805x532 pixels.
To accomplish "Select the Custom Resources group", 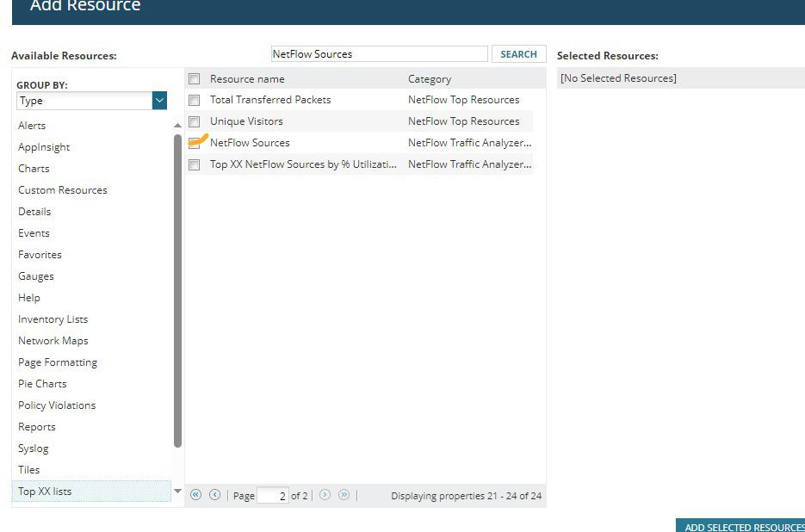I will (63, 190).
